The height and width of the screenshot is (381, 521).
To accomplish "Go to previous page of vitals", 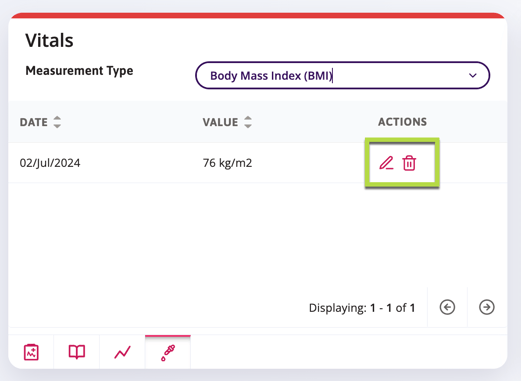I will (447, 307).
